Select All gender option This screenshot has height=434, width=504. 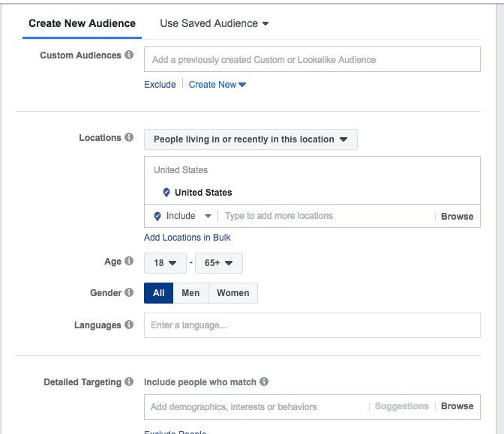click(x=158, y=293)
